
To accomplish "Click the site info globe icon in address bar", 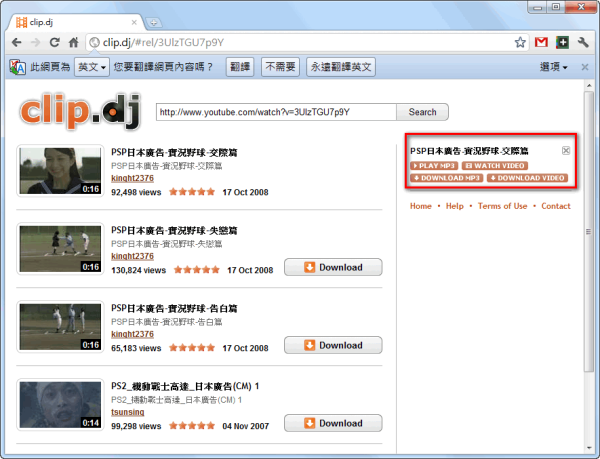I will [95, 42].
